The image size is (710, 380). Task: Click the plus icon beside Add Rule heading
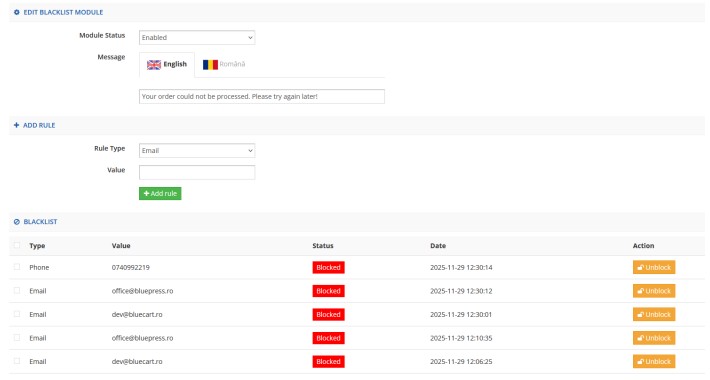(16, 125)
